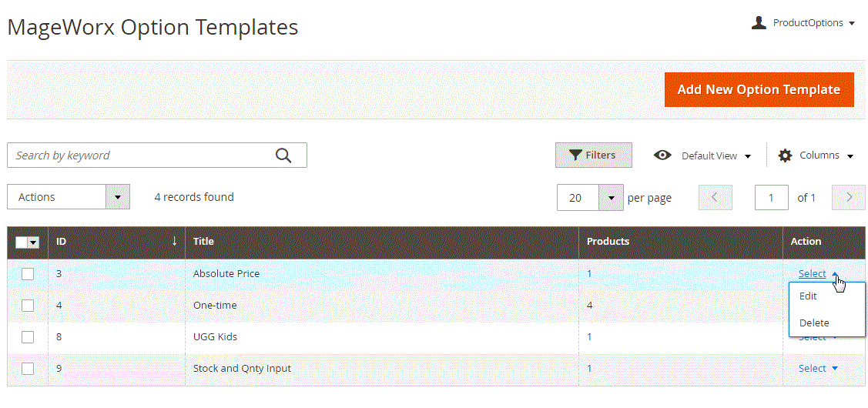The image size is (868, 408).
Task: Go to the next page arrow
Action: pyautogui.click(x=850, y=198)
